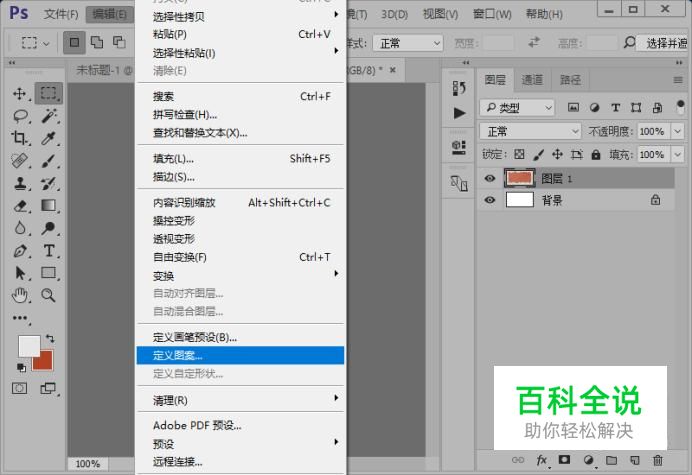Expand 变换 submenu
The height and width of the screenshot is (475, 692).
pyautogui.click(x=241, y=276)
